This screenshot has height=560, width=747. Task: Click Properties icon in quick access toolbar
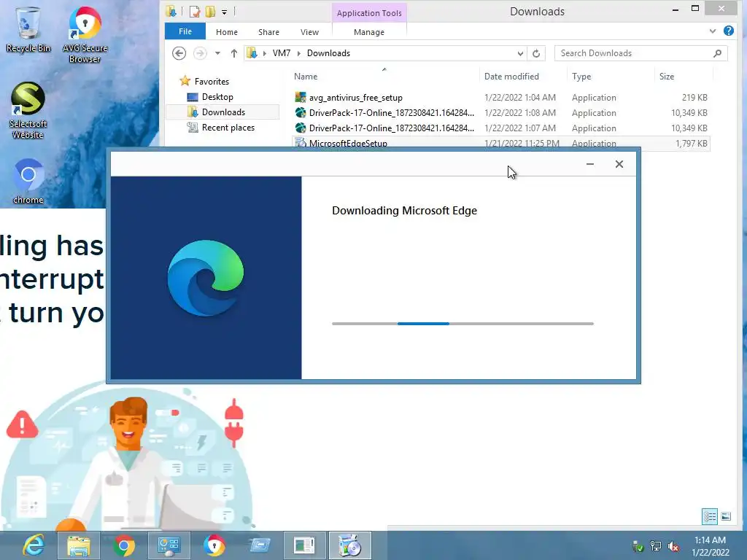(x=194, y=12)
